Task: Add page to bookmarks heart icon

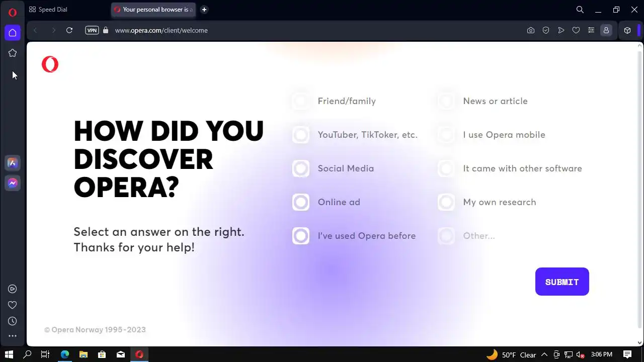Action: click(x=576, y=30)
